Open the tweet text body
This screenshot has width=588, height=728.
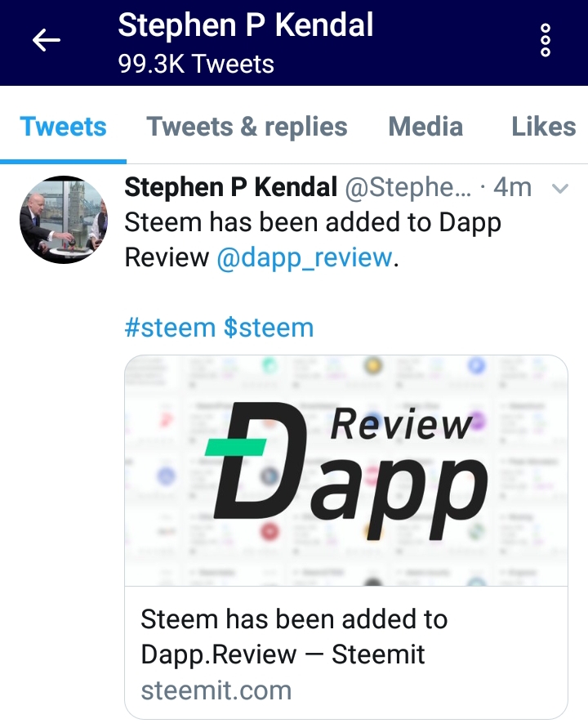(x=313, y=240)
